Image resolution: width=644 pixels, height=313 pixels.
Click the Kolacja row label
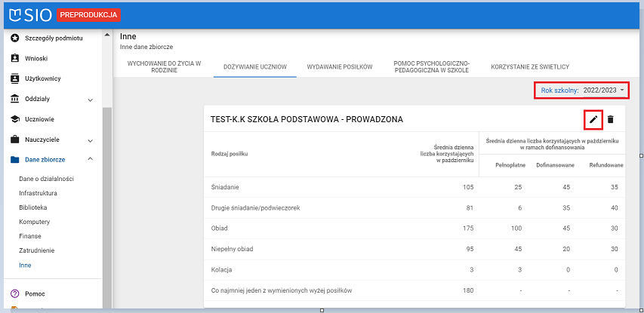[x=220, y=270]
